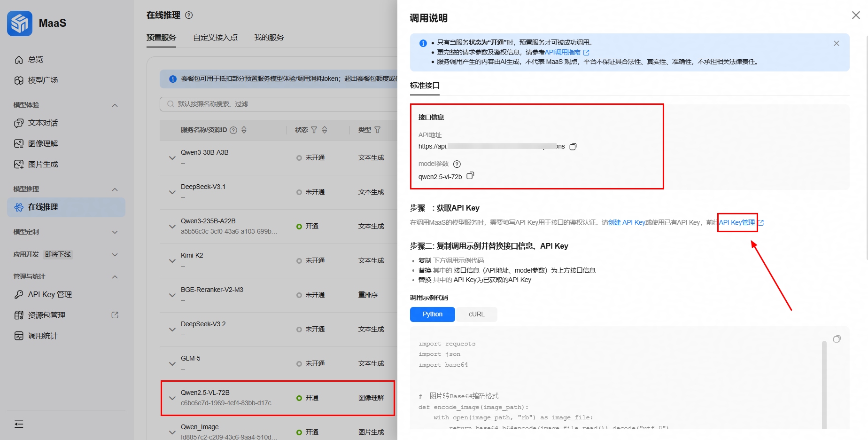
Task: Click the 创建 API Key link
Action: pos(627,222)
